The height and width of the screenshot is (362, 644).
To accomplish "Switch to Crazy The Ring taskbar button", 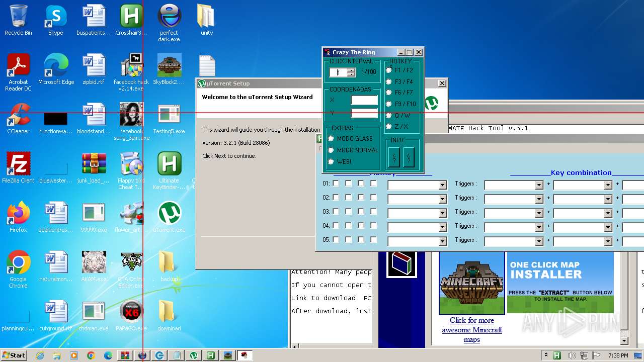I will coord(245,355).
